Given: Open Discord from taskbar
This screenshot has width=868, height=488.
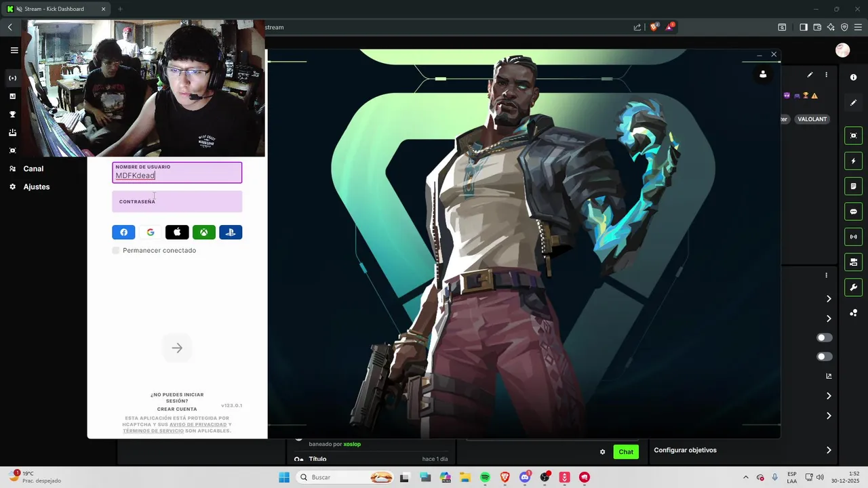Looking at the screenshot, I should 525,478.
